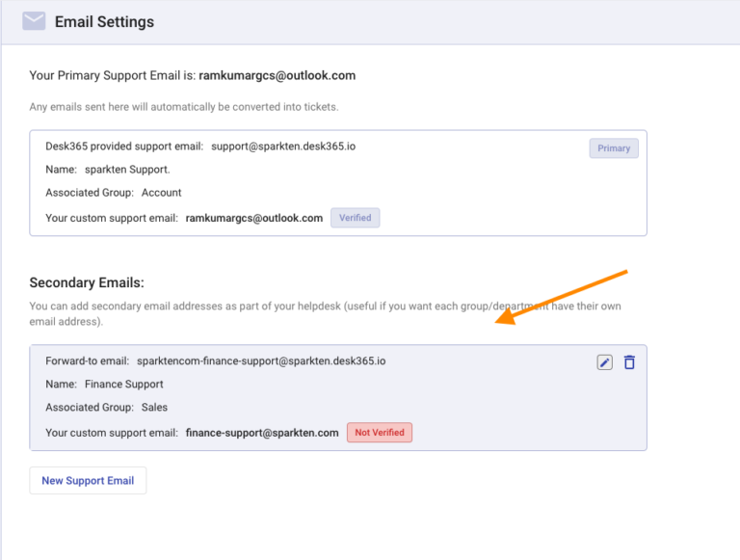Image resolution: width=740 pixels, height=560 pixels.
Task: Click the Primary label badge
Action: pyautogui.click(x=614, y=148)
